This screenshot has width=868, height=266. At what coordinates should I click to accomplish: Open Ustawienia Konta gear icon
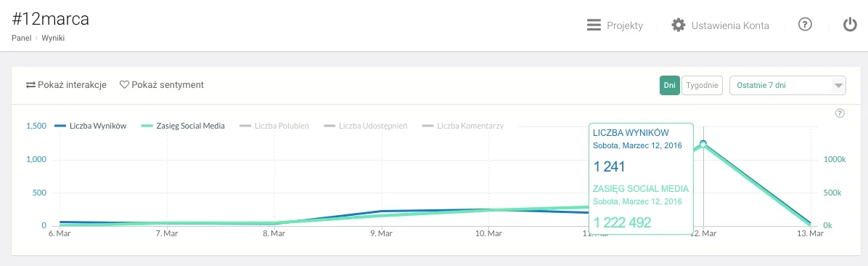tap(678, 25)
